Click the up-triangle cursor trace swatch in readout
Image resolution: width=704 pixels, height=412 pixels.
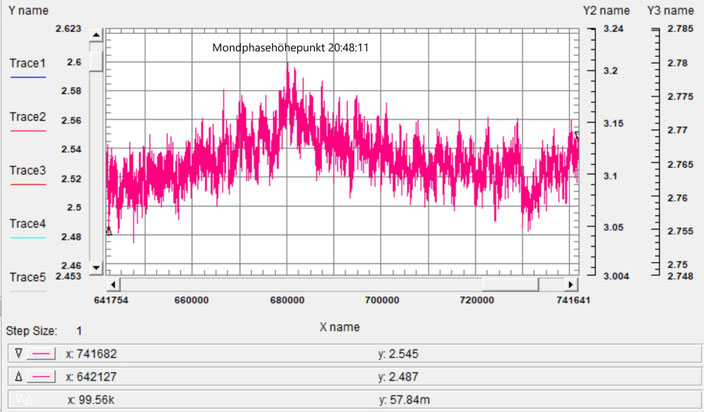tap(41, 377)
